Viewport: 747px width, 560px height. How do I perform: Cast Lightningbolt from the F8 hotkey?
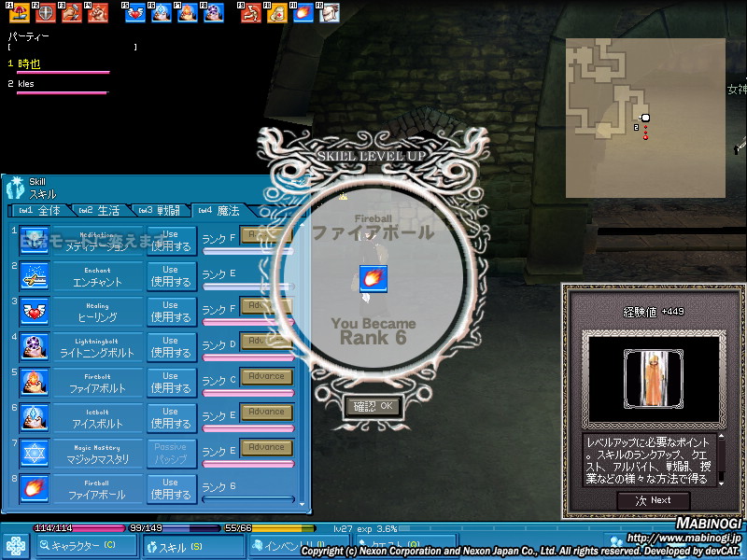coord(214,13)
